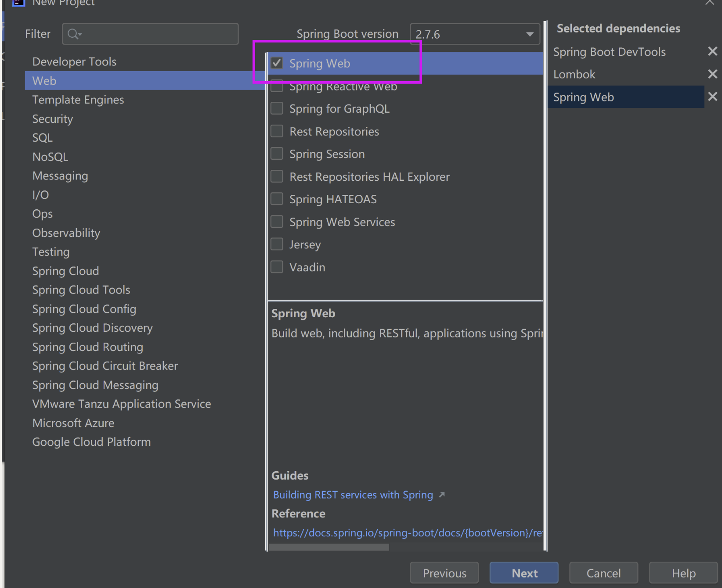Enable the Spring HATEOAS dependency checkbox
Screen dimensions: 722x588
(x=277, y=199)
